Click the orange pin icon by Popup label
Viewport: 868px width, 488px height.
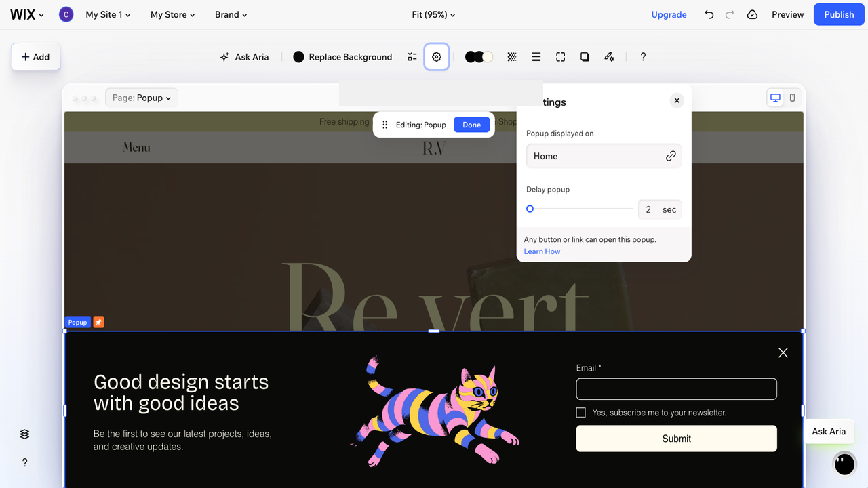point(98,322)
